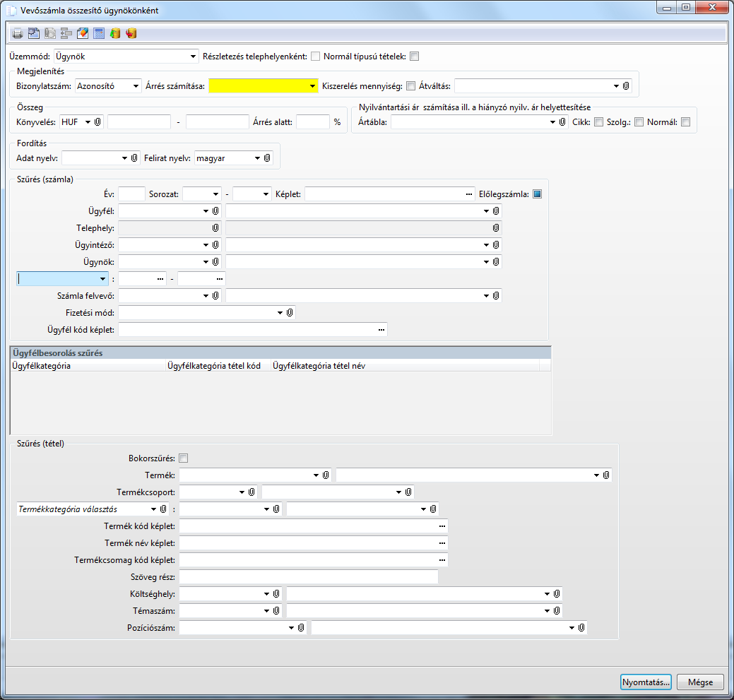Toggle the Bokorszűrés checkbox

(x=184, y=458)
